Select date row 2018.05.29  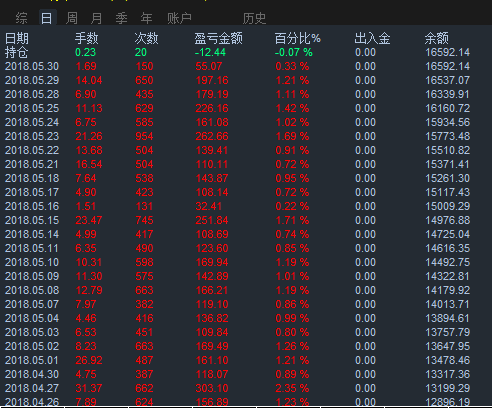(x=32, y=80)
